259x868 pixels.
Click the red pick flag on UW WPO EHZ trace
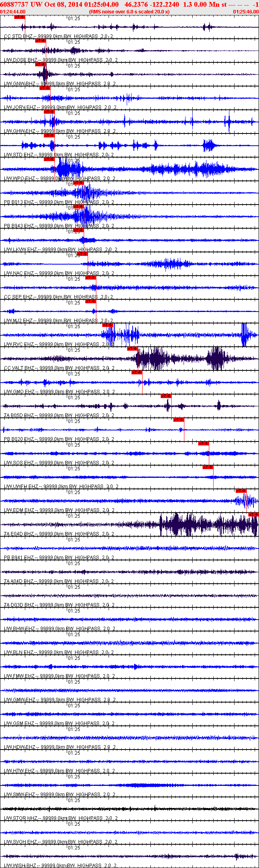[x=49, y=159]
